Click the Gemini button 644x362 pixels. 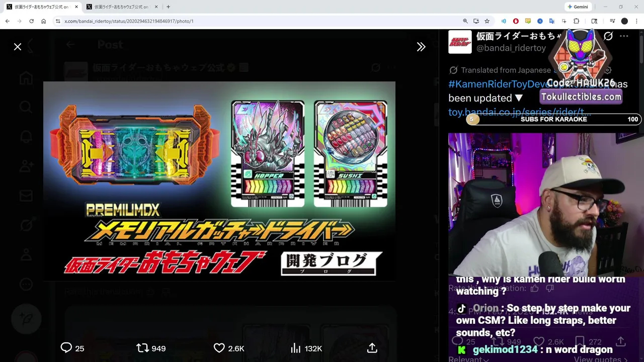pos(578,7)
